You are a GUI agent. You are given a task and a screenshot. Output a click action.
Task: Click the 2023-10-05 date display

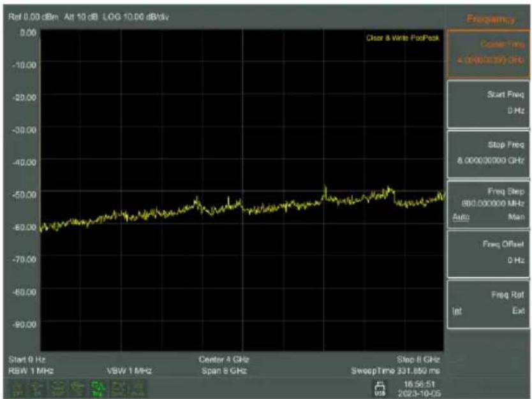(419, 393)
